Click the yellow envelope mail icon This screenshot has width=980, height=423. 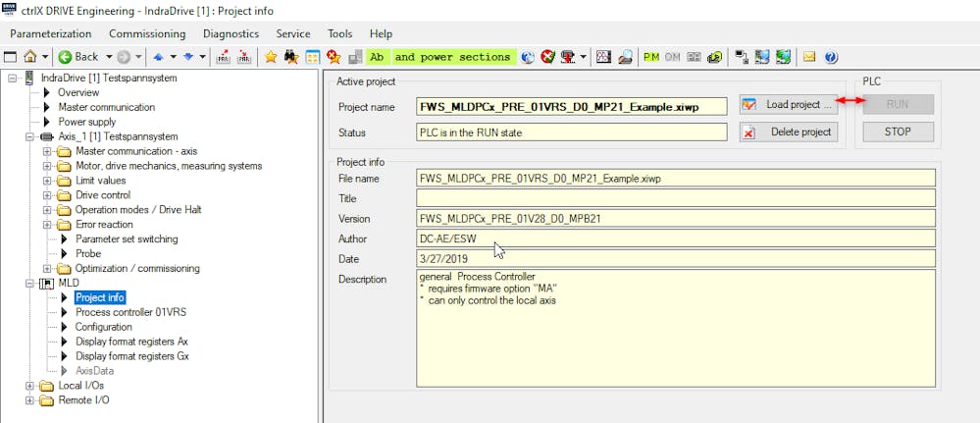point(809,57)
